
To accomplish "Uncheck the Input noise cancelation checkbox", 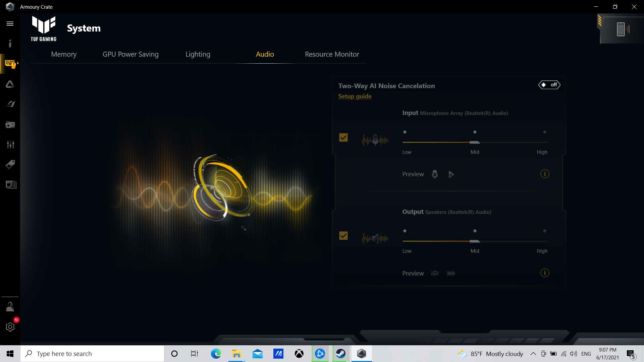I will point(343,137).
